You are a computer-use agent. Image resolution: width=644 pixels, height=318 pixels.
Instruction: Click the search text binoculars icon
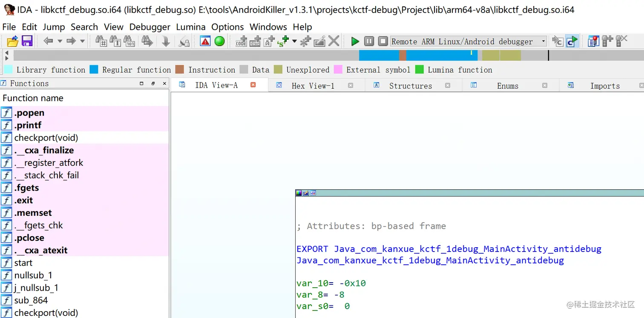115,41
